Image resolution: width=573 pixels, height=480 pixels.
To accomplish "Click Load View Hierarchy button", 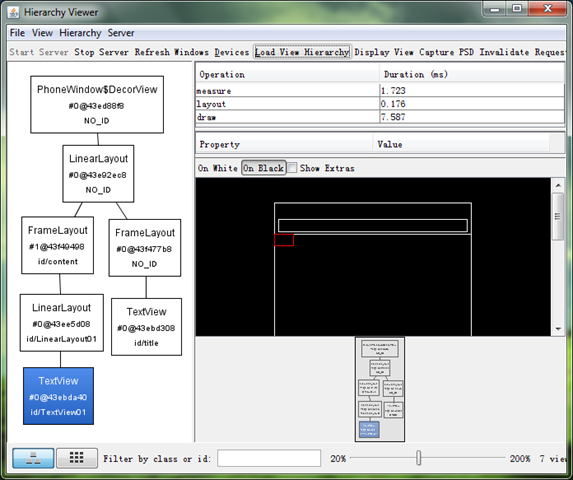I will (x=302, y=52).
